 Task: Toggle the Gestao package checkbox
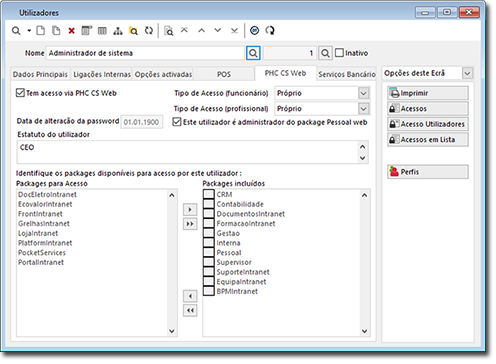point(209,233)
